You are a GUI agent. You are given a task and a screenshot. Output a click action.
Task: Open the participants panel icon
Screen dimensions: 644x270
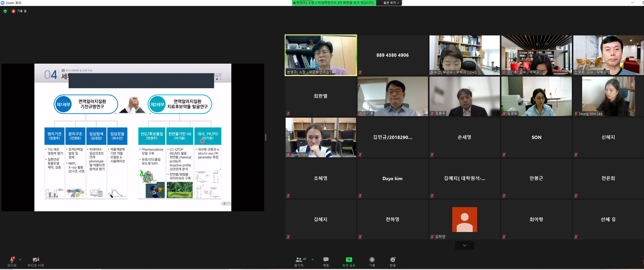pyautogui.click(x=299, y=260)
